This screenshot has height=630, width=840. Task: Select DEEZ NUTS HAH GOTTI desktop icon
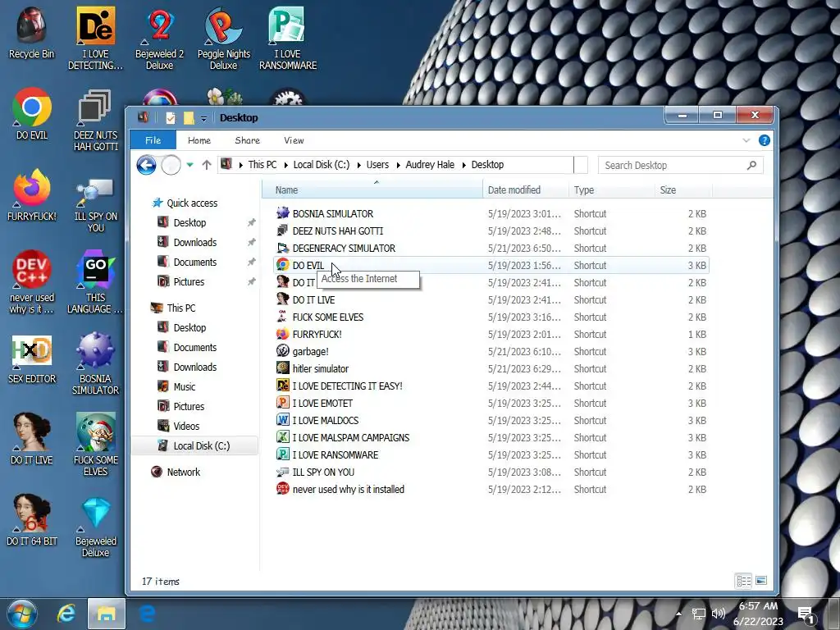(x=95, y=121)
